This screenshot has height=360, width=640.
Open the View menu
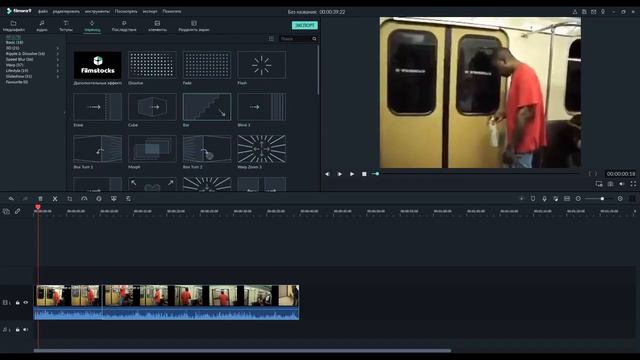click(x=126, y=11)
